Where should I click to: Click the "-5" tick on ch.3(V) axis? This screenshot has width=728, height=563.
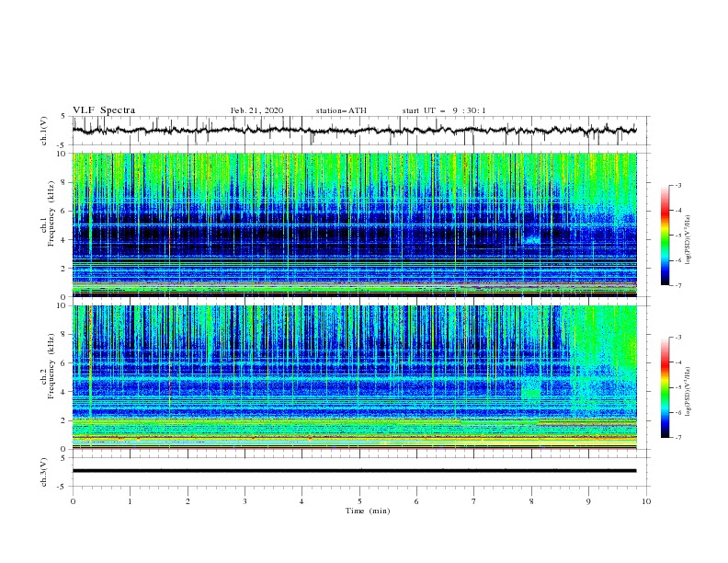coord(63,487)
